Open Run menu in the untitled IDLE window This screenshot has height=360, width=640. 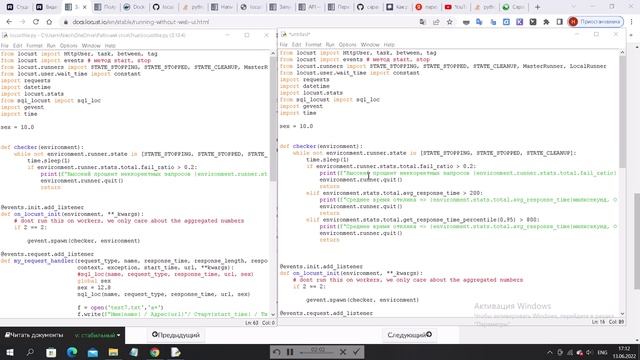[330, 44]
